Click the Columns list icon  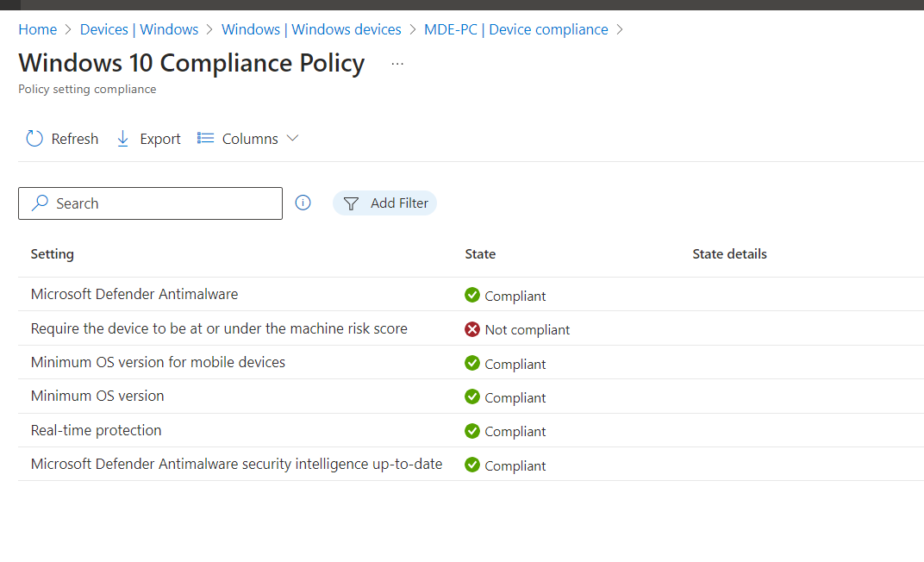(x=205, y=139)
